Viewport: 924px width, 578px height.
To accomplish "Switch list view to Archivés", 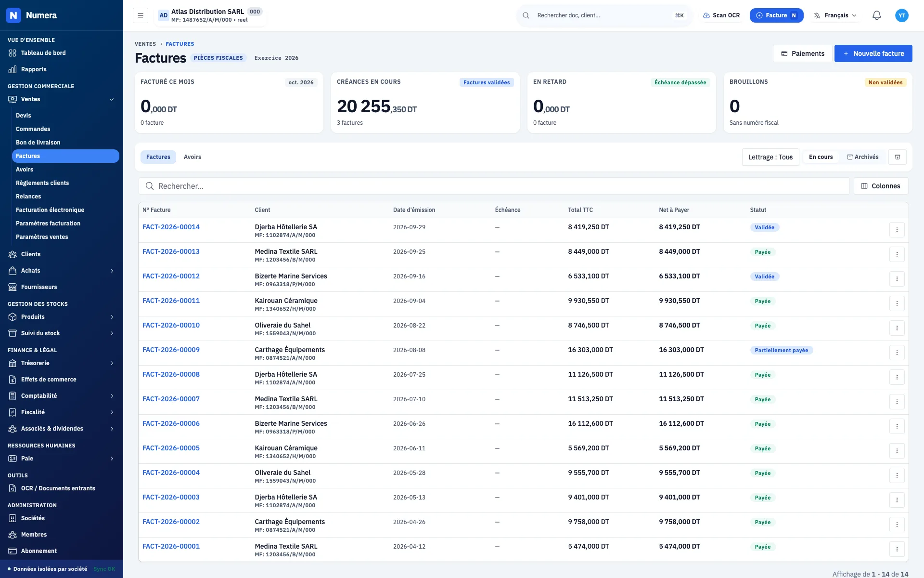I will (862, 157).
